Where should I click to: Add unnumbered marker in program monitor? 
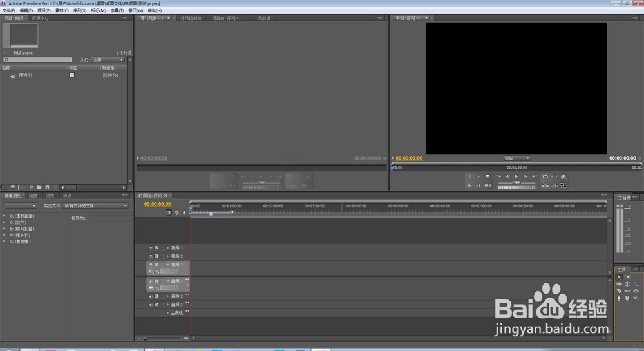pos(488,176)
